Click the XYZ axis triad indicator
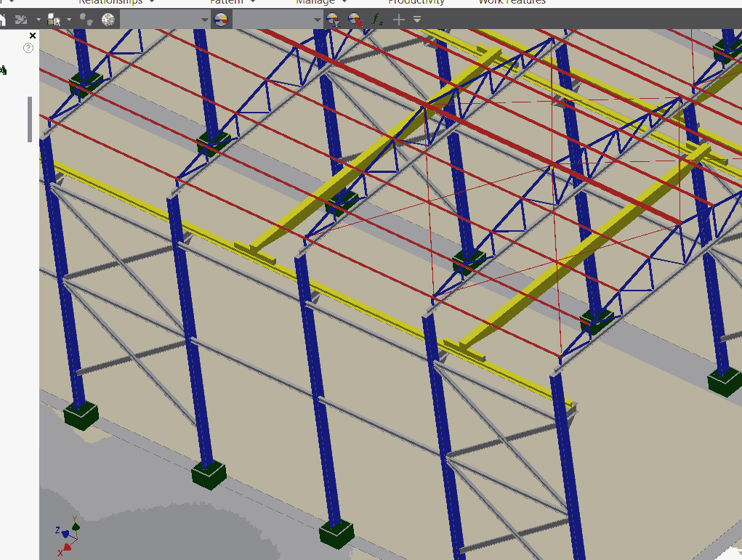This screenshot has width=742, height=560. tap(67, 536)
